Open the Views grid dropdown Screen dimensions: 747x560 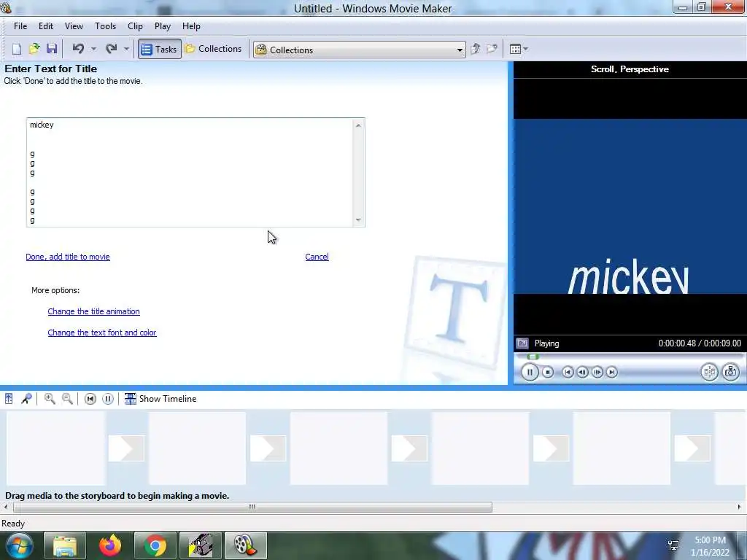point(519,49)
